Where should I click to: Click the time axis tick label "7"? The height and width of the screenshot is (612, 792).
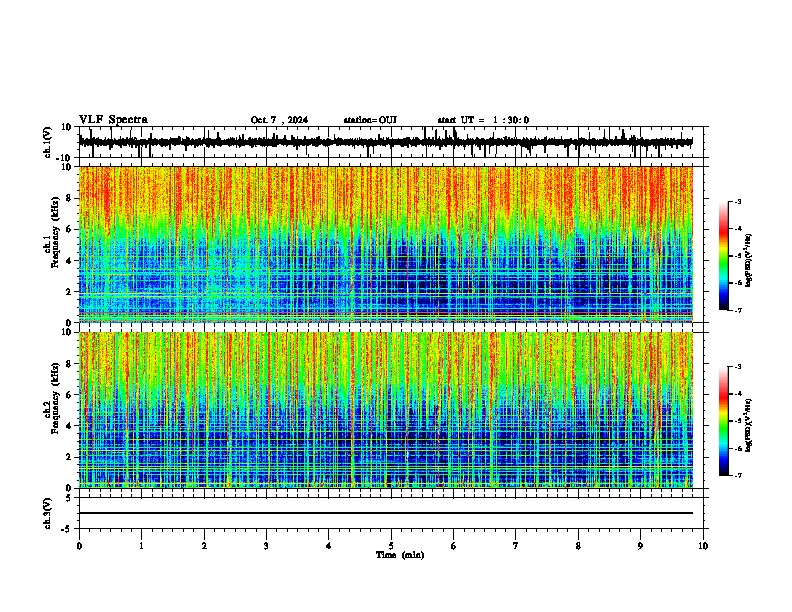516,546
